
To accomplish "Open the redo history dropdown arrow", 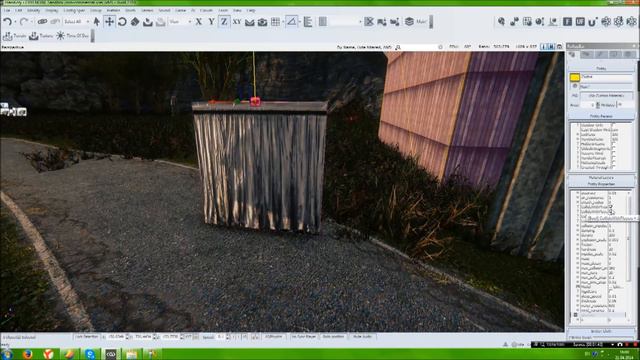I will click(x=31, y=22).
